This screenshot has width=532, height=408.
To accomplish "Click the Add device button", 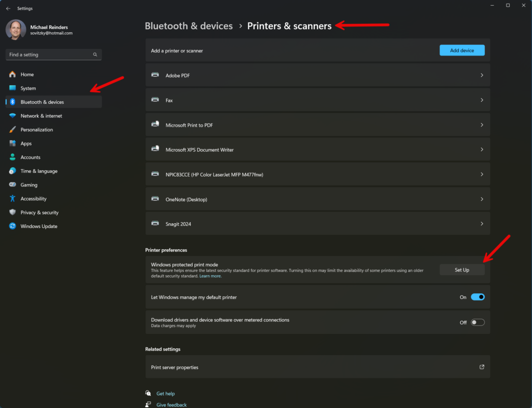I will pyautogui.click(x=462, y=50).
